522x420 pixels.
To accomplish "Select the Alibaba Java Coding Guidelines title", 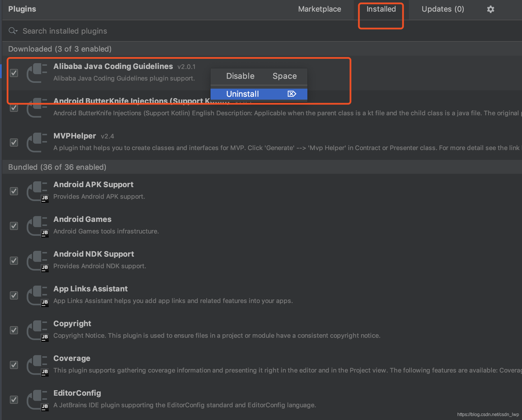I will 113,67.
